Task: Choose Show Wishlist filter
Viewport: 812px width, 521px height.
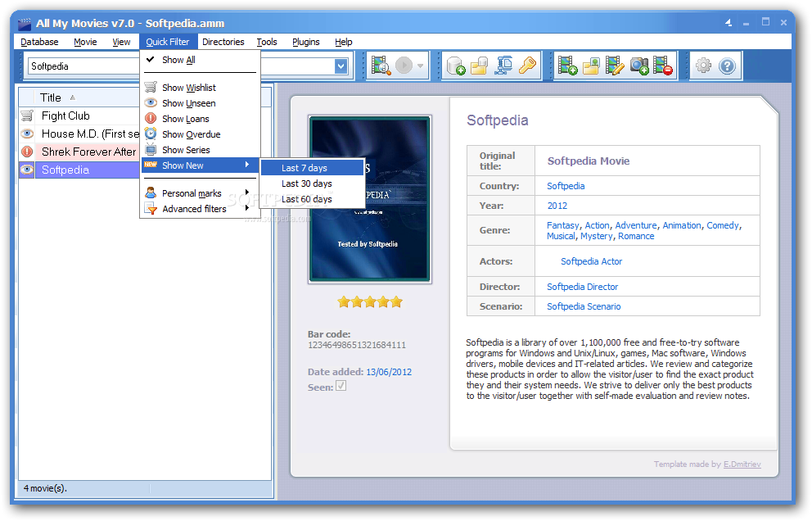Action: click(x=200, y=88)
